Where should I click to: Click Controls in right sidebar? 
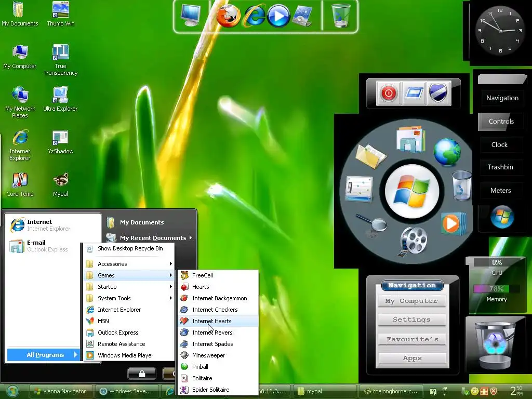tap(501, 122)
